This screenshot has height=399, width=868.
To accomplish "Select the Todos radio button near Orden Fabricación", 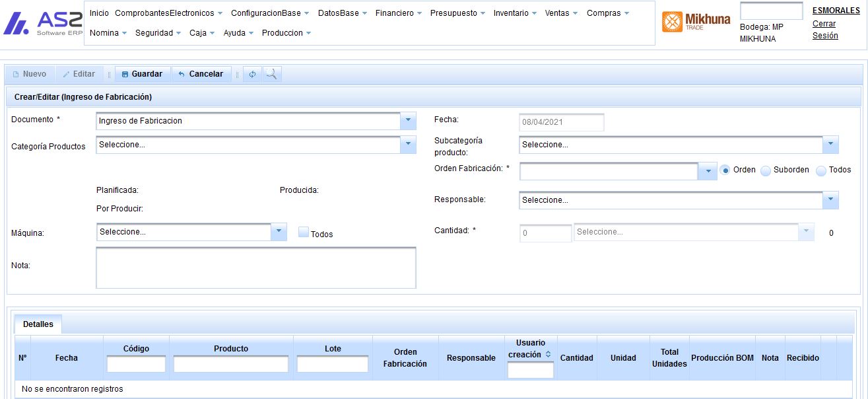I will click(820, 170).
